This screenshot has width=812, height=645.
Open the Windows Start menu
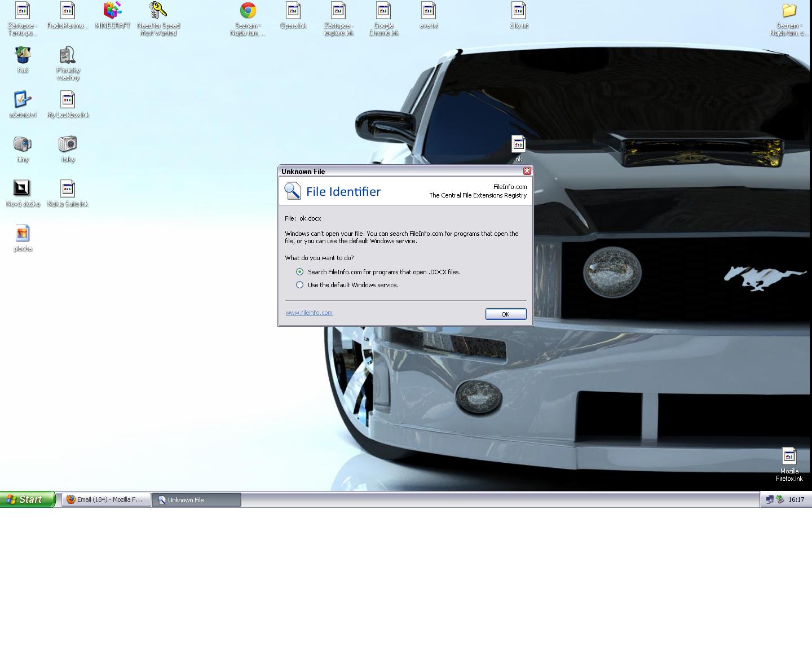[27, 499]
